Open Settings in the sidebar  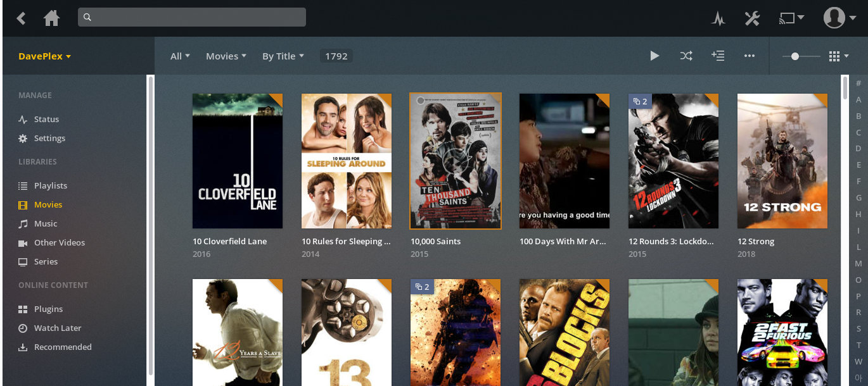point(49,138)
